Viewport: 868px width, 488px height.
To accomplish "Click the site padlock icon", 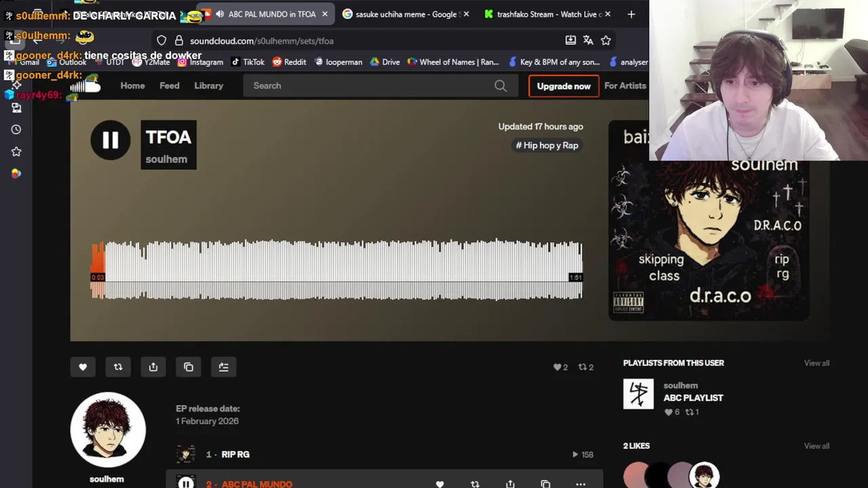I will 179,41.
